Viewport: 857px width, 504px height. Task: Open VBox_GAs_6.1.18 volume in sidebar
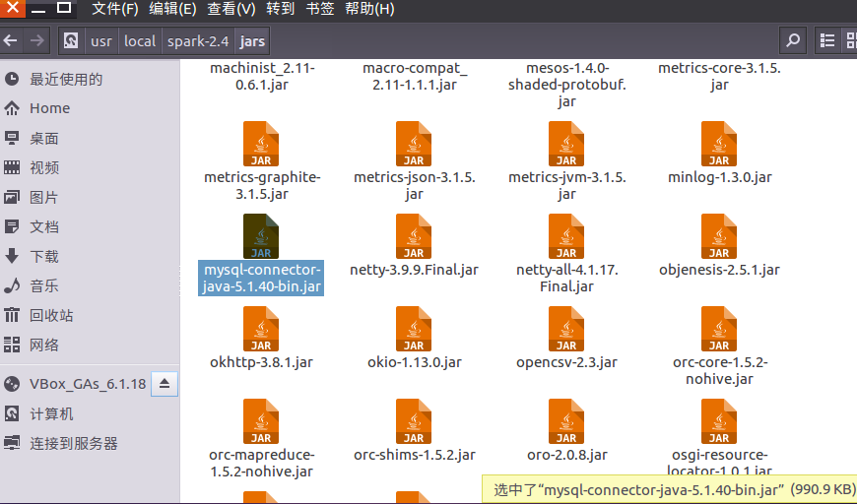point(88,384)
